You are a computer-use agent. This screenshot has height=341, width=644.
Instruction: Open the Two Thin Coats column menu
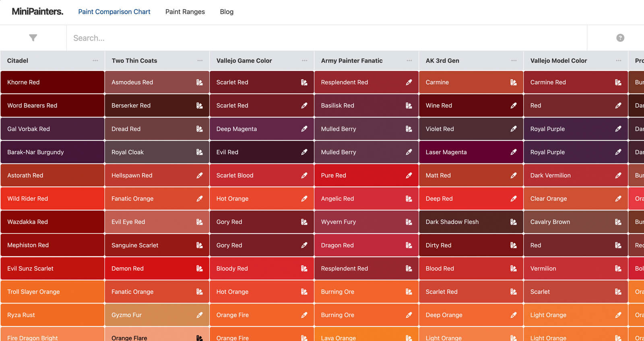pyautogui.click(x=200, y=61)
